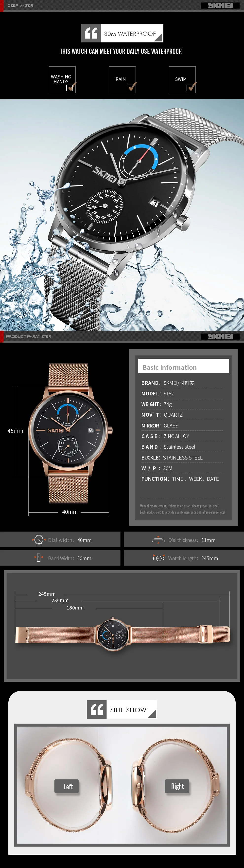This screenshot has width=244, height=868.
Task: Tick the SWIM checkbox
Action: tap(190, 88)
